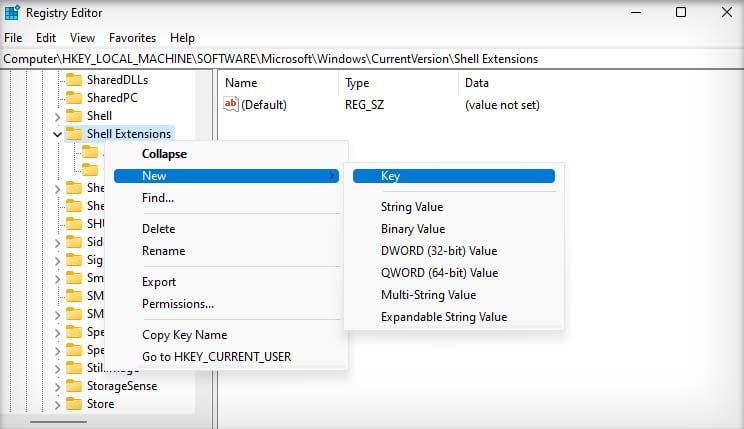Open the New submenu in context menu

(226, 176)
